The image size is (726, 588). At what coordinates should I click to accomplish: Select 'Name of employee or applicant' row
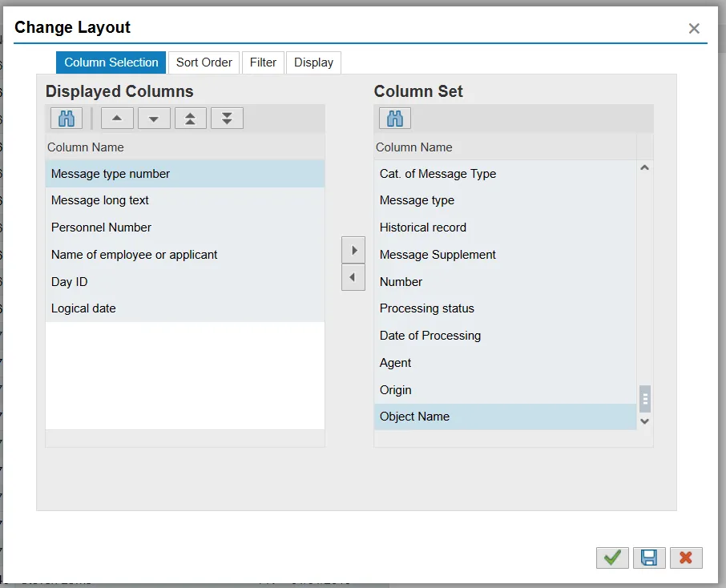[x=185, y=255]
